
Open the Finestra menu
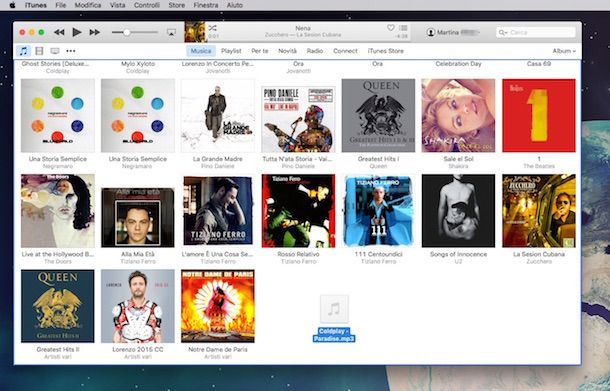click(206, 5)
